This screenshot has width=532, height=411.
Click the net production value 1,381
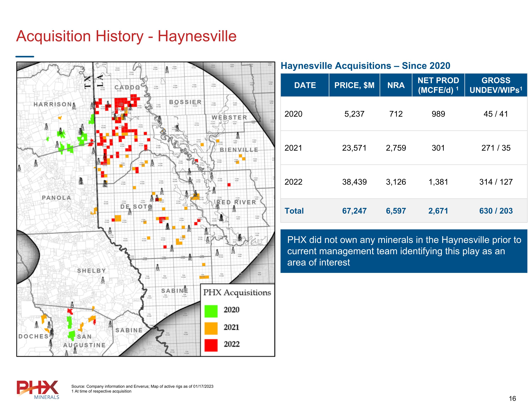point(438,182)
